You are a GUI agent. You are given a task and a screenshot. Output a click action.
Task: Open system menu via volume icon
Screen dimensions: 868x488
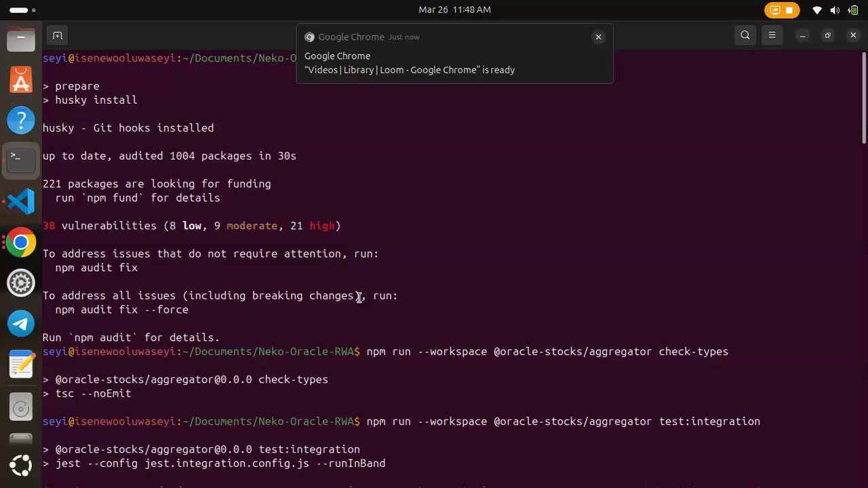point(835,10)
